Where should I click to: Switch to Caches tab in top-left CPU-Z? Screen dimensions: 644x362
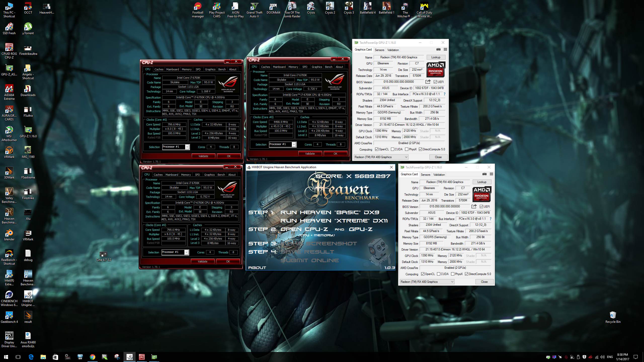tap(159, 69)
